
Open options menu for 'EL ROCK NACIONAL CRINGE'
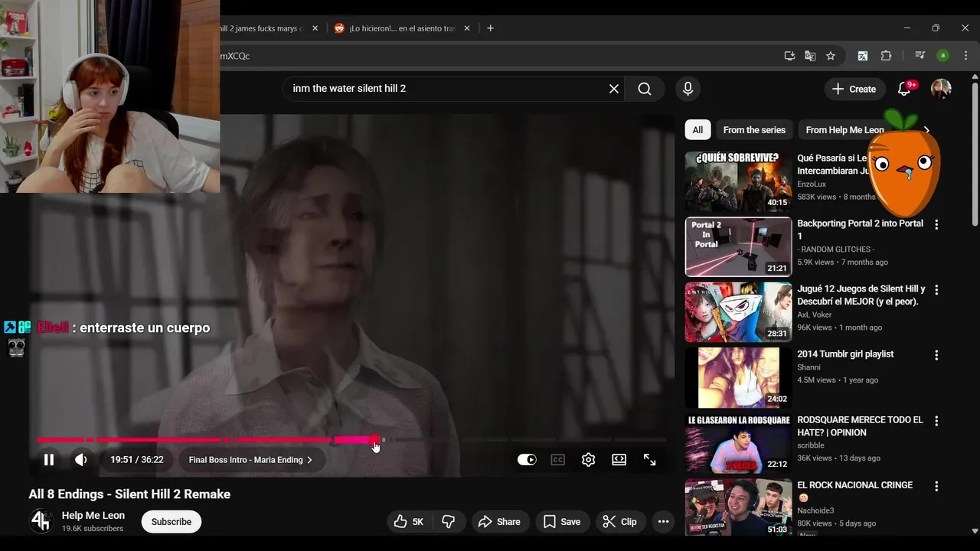tap(936, 487)
